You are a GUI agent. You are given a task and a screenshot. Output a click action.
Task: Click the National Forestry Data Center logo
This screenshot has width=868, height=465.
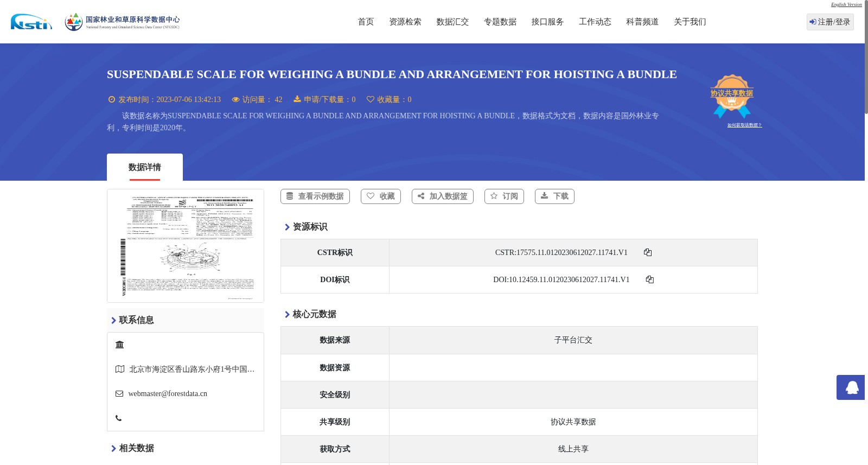click(122, 22)
